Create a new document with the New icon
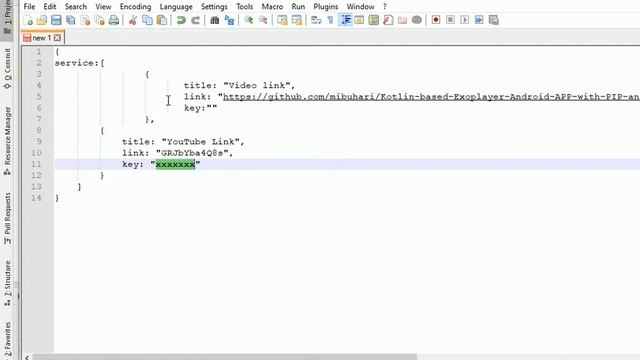This screenshot has height=360, width=640. coord(28,20)
